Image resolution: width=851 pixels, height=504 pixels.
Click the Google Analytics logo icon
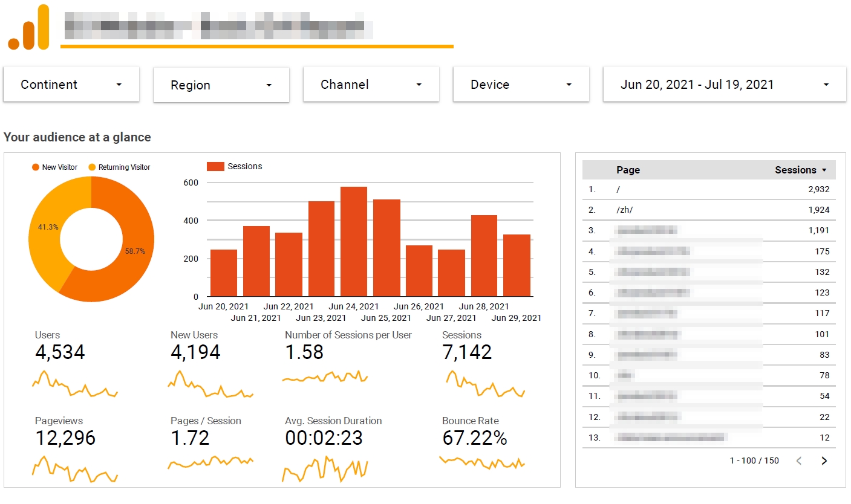[x=28, y=28]
